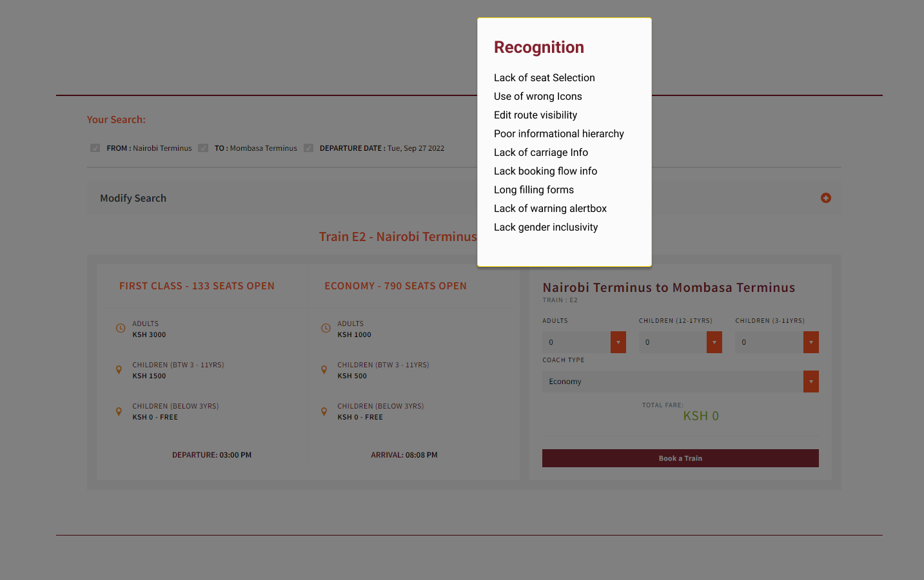Image resolution: width=924 pixels, height=580 pixels.
Task: Click the pin icon for First Class children 3-11yrs
Action: [x=119, y=370]
